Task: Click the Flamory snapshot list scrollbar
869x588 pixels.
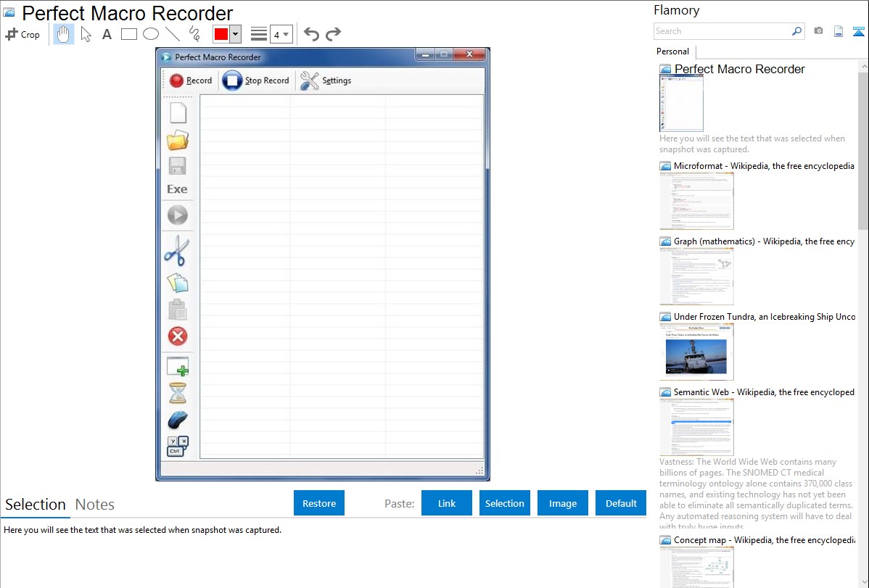Action: click(863, 151)
